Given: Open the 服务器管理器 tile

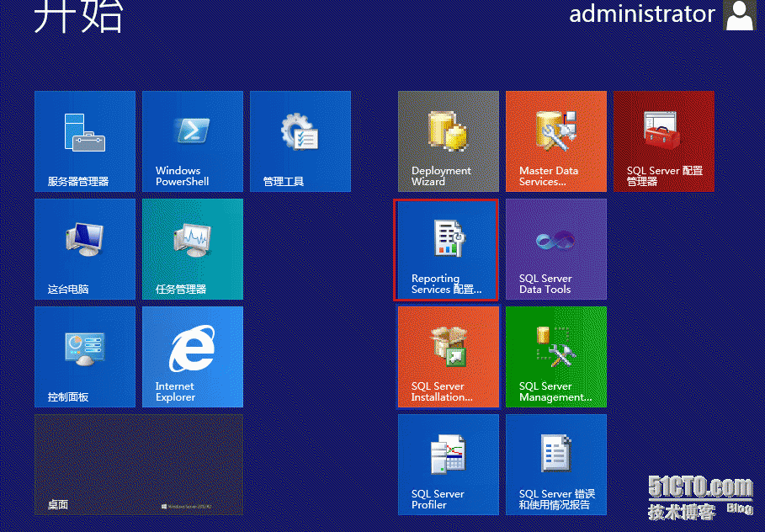Looking at the screenshot, I should (85, 141).
